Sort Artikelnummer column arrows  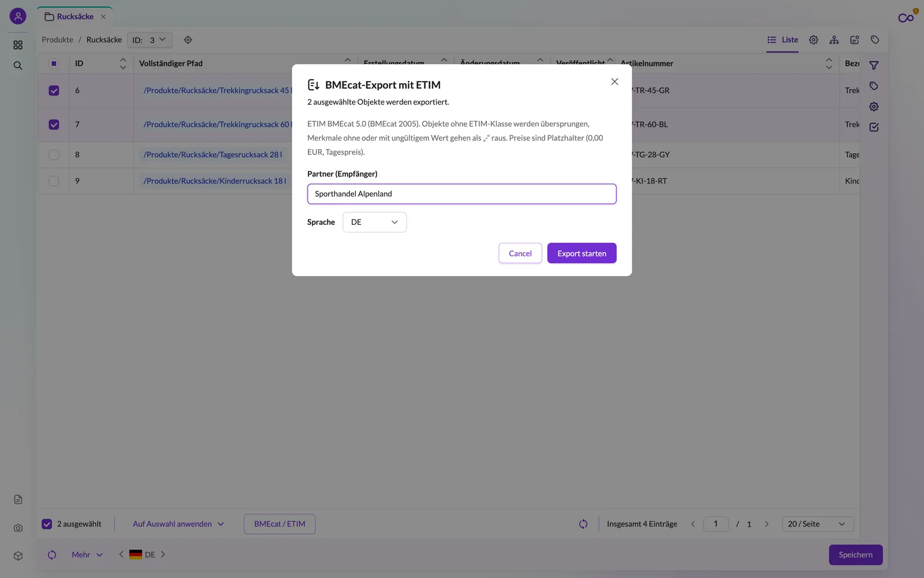pos(829,64)
